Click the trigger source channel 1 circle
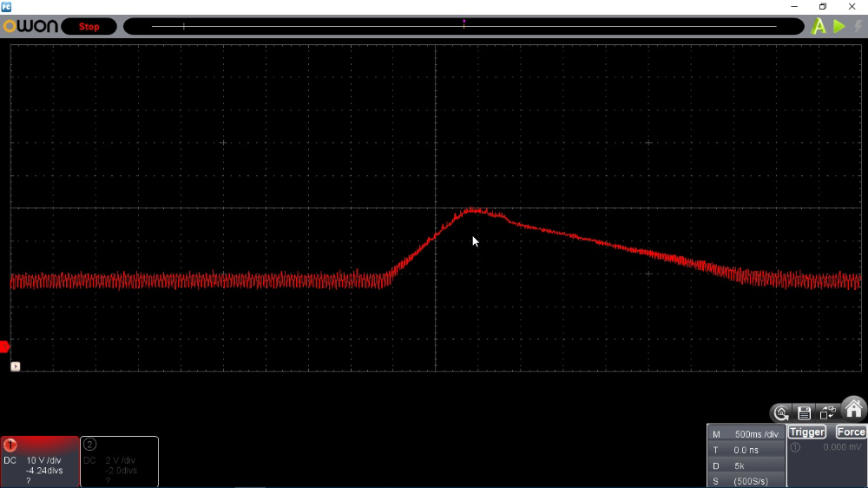868x488 pixels. [x=795, y=447]
